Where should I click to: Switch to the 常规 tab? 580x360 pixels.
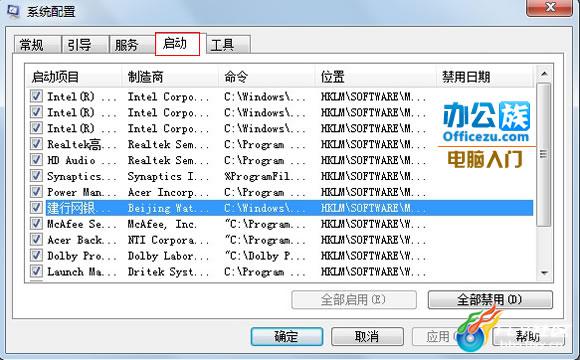(x=38, y=45)
